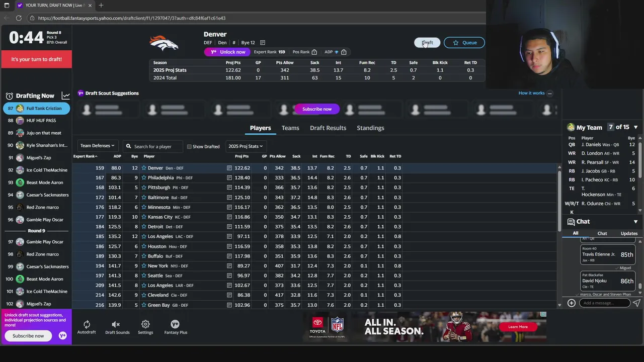Click the Drafting Now clock icon
The width and height of the screenshot is (644, 362).
(x=9, y=96)
